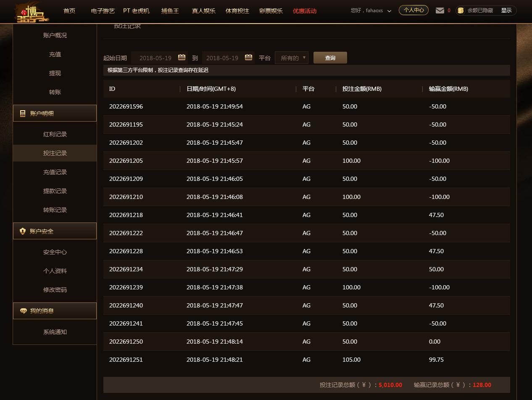This screenshot has height=400, width=532.
Task: Click timestamp 2018-05-19 21:49:54
Action: click(215, 106)
